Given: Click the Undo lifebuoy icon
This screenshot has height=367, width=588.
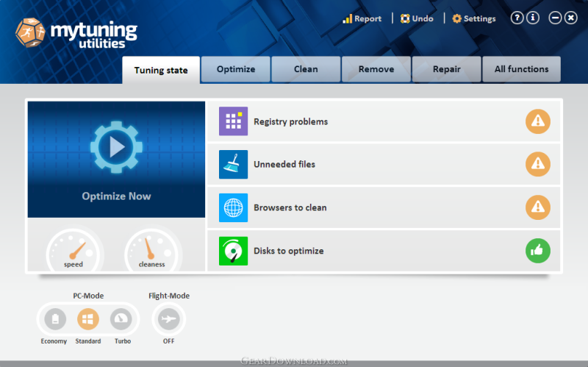Looking at the screenshot, I should click(405, 19).
